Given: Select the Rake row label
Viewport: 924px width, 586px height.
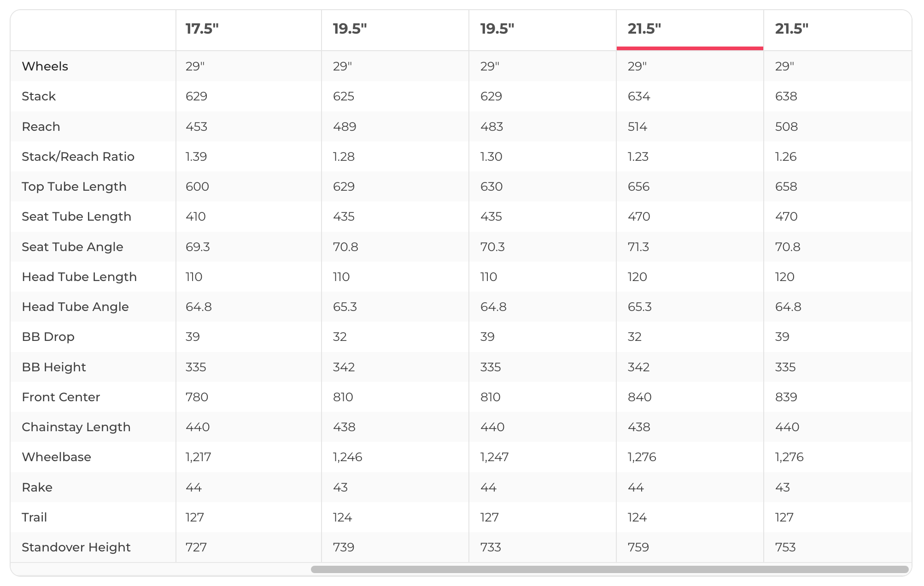Looking at the screenshot, I should 37,487.
